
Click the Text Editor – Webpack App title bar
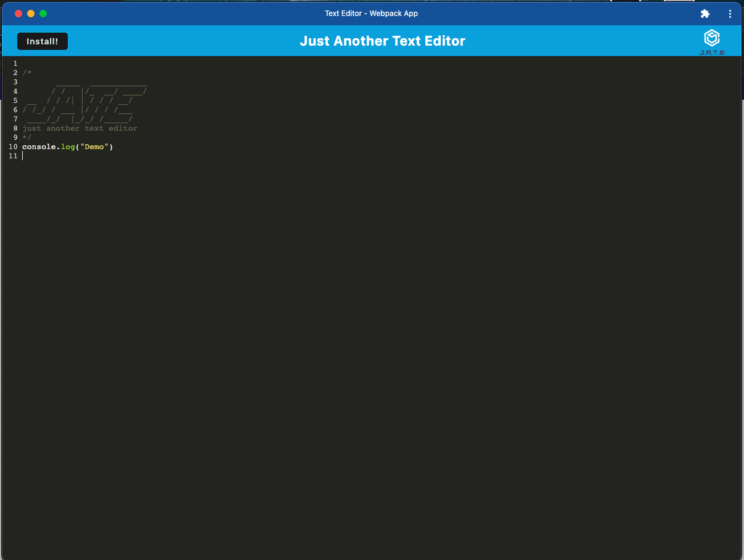(x=371, y=13)
